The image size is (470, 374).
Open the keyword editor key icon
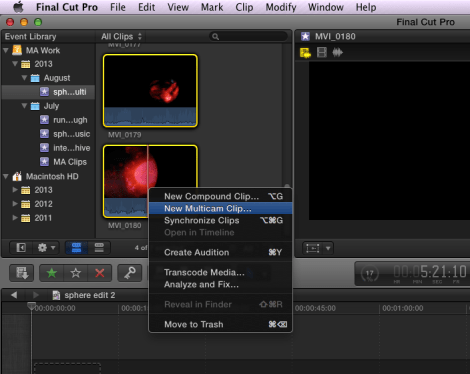point(129,273)
